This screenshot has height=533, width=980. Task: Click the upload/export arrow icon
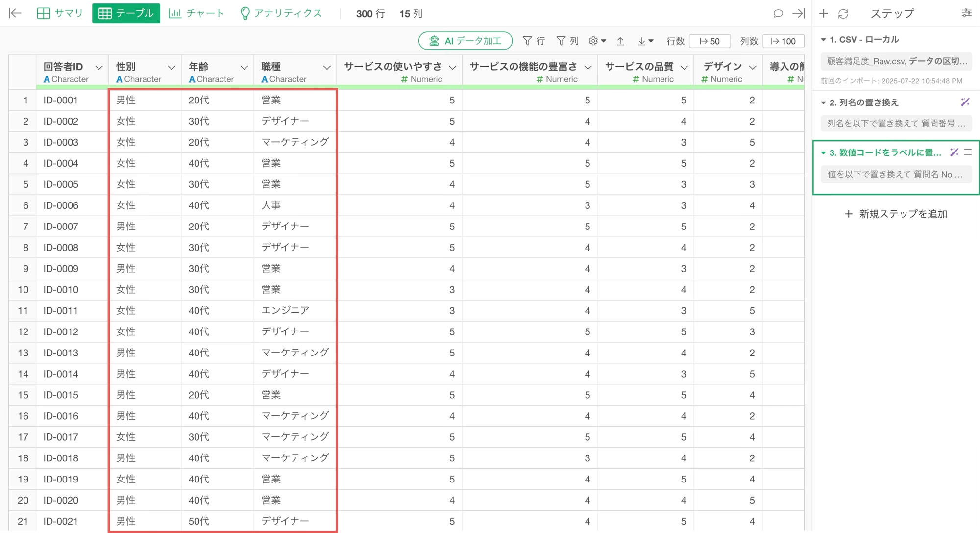pos(620,41)
